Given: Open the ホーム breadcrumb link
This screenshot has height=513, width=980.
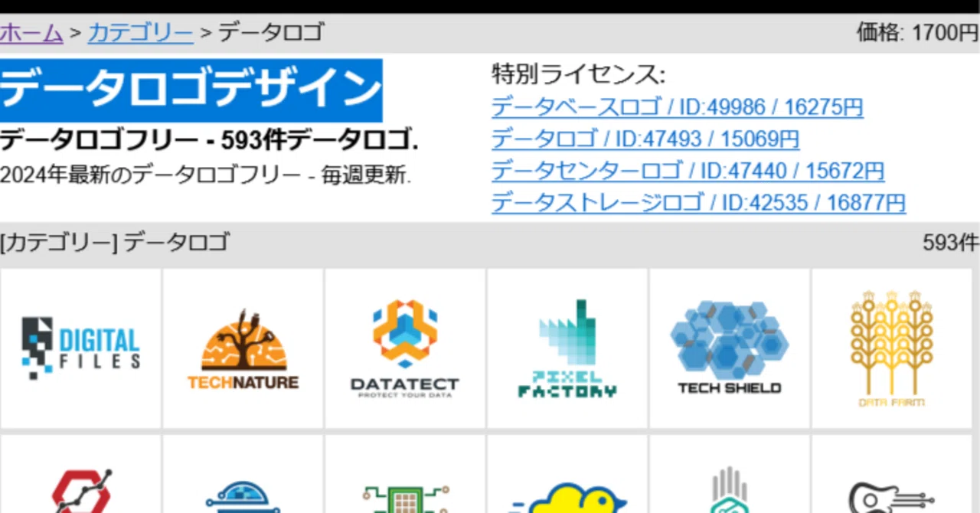Looking at the screenshot, I should (31, 33).
